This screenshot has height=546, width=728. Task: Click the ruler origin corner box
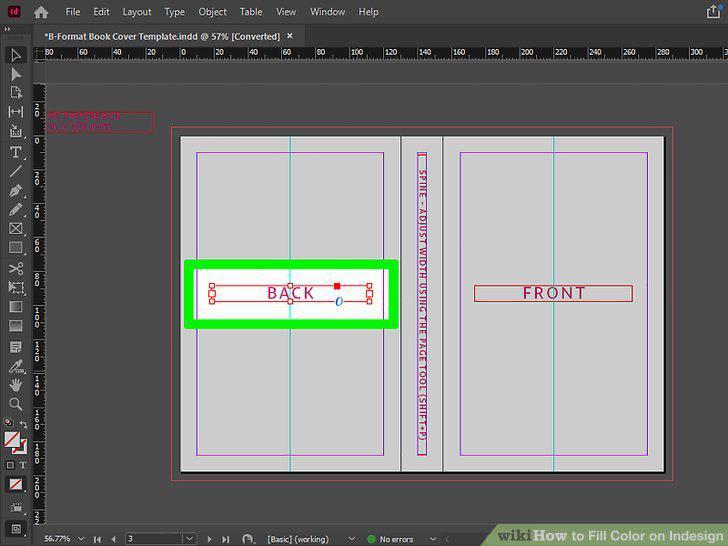click(x=39, y=54)
